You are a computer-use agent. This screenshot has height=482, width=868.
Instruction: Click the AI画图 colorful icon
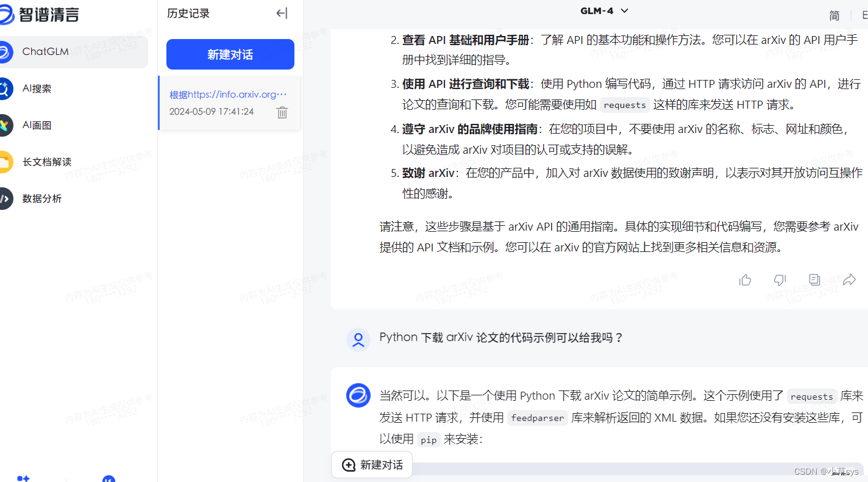[x=5, y=125]
